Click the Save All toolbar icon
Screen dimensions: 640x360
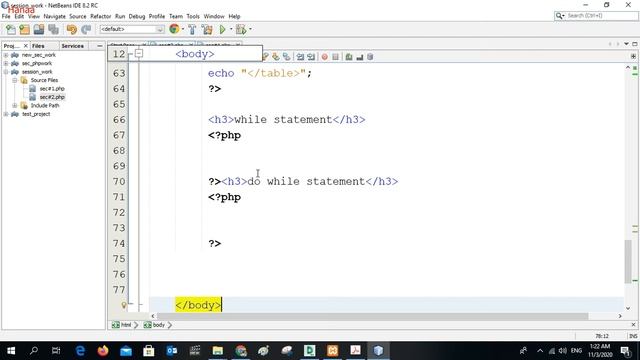pyautogui.click(x=53, y=29)
